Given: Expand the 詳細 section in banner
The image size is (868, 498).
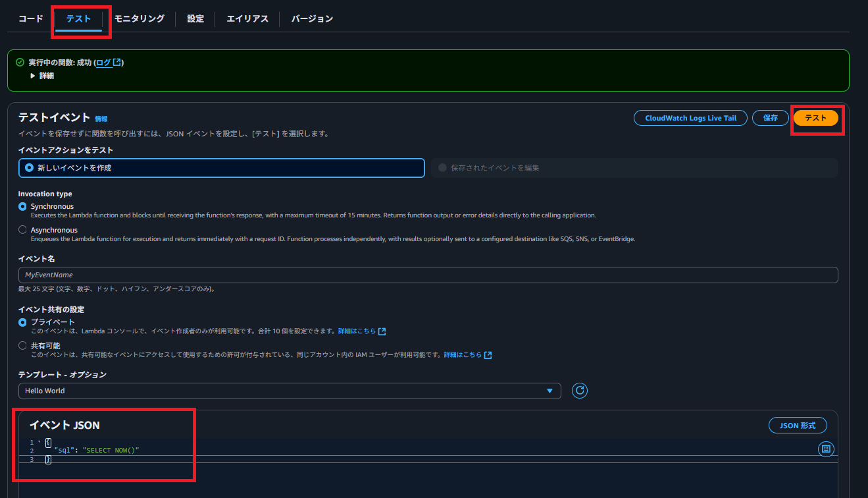Looking at the screenshot, I should coord(42,76).
